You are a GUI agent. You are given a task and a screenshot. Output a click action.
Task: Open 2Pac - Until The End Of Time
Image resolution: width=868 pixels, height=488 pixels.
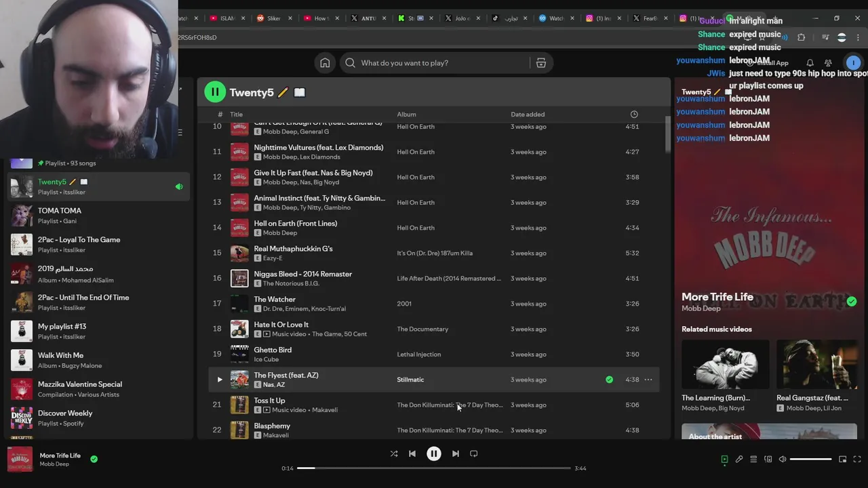[98, 302]
